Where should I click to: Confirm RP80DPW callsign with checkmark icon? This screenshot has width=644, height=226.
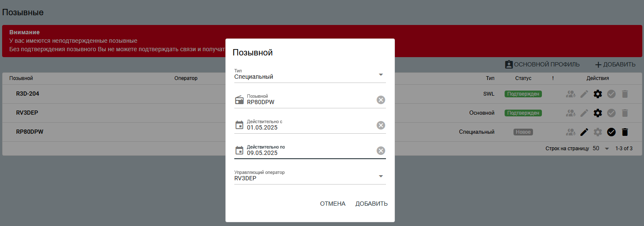pos(611,132)
